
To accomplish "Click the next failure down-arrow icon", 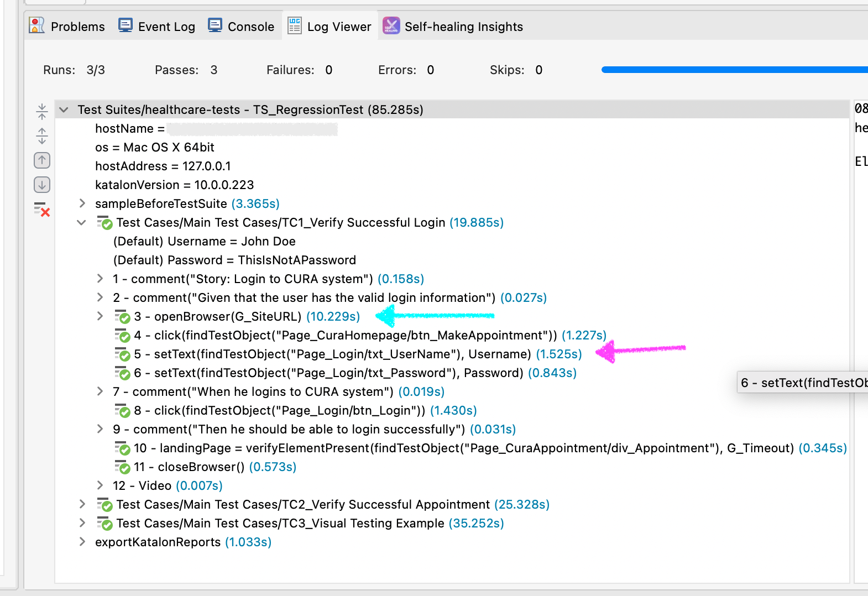I will coord(42,185).
